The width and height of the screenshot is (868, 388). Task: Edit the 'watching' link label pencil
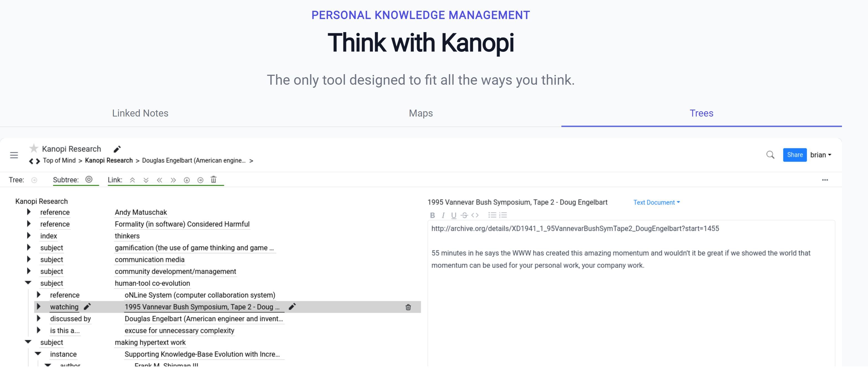[x=87, y=306]
